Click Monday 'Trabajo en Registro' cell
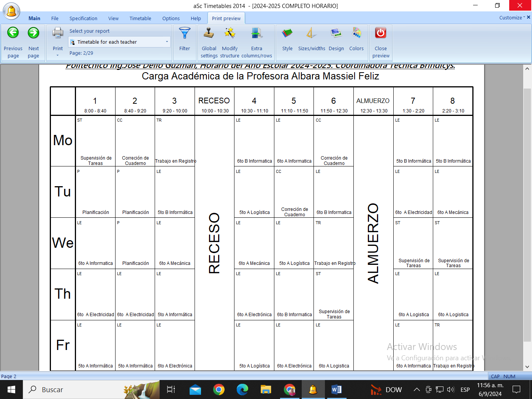Viewport: 532px width, 399px height. point(175,141)
